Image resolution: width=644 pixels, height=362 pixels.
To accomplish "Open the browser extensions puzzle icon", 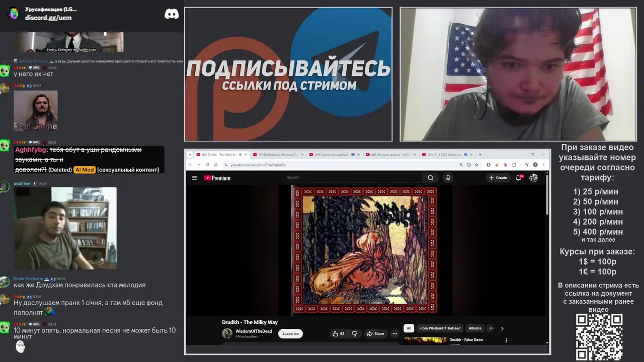I will (x=514, y=164).
